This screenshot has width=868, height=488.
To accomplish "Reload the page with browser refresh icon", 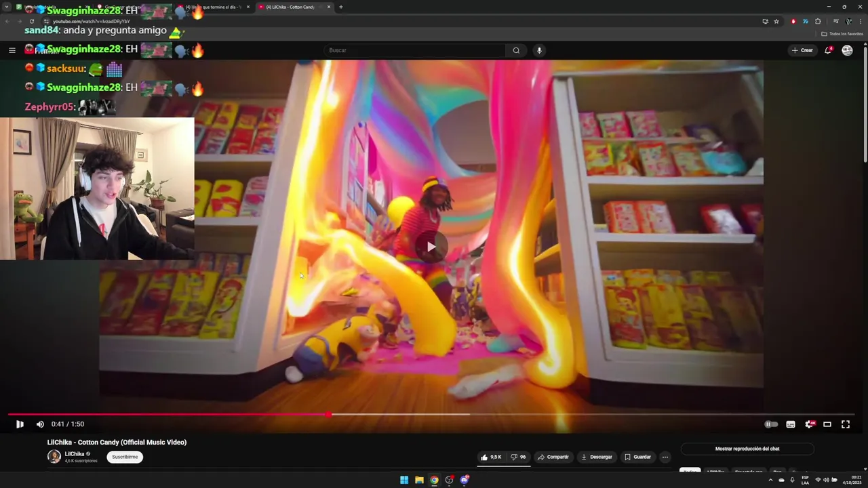I will (31, 21).
